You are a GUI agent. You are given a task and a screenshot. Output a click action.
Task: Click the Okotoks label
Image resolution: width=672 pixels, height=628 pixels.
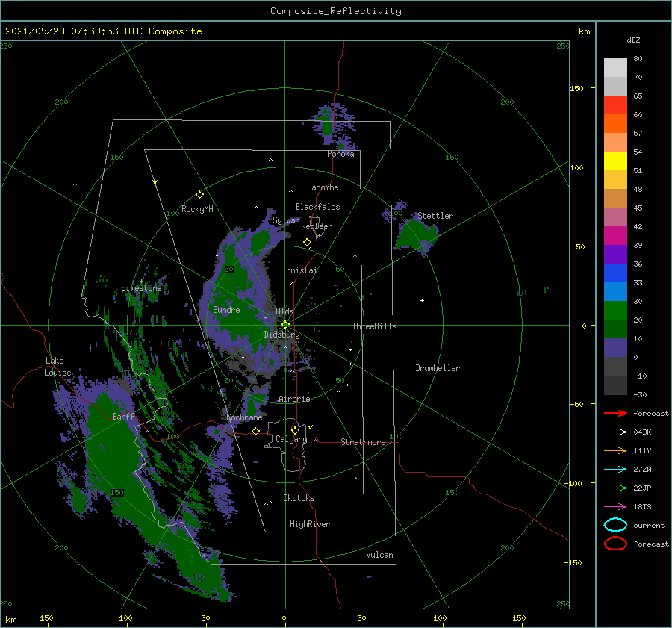click(299, 497)
